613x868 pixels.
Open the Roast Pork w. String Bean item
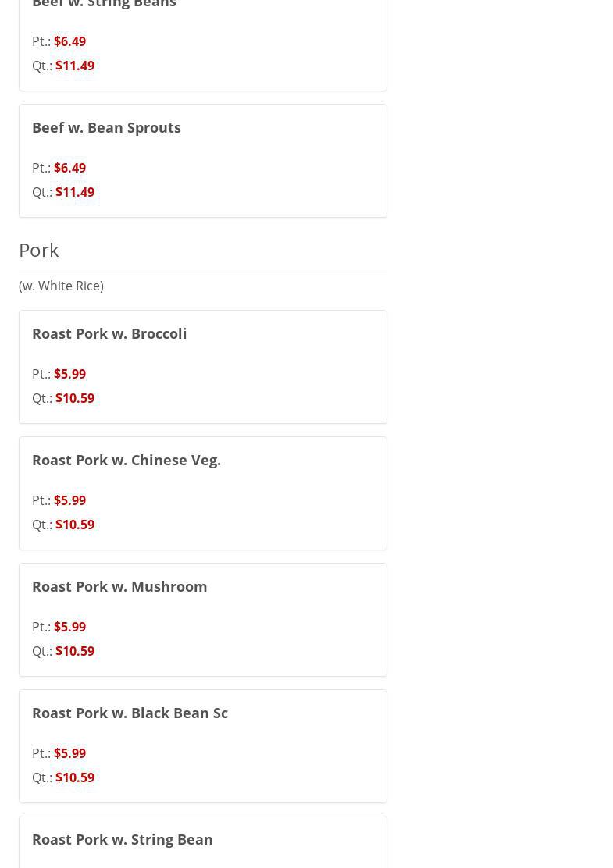point(123,839)
